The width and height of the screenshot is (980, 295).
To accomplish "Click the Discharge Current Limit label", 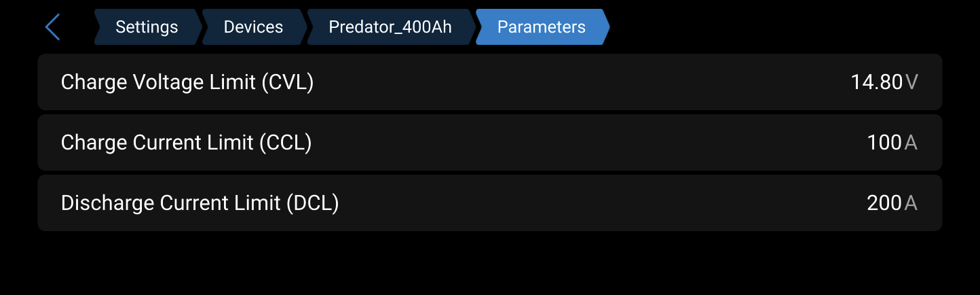I will [x=170, y=203].
